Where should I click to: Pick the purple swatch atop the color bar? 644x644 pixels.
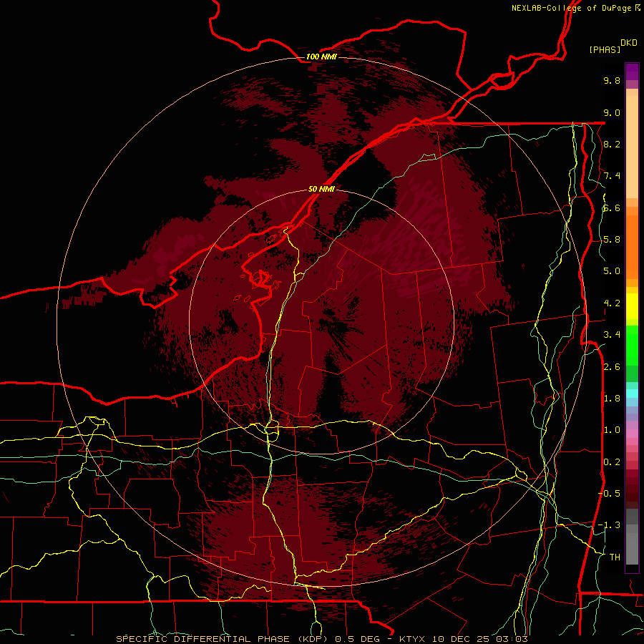pos(632,72)
